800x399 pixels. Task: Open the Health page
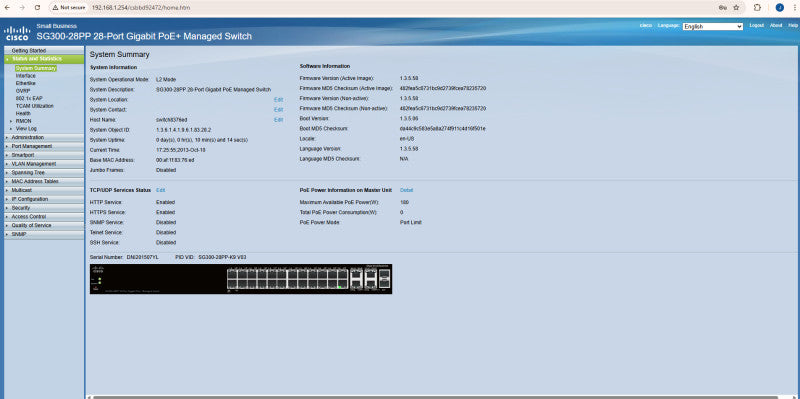pos(23,113)
